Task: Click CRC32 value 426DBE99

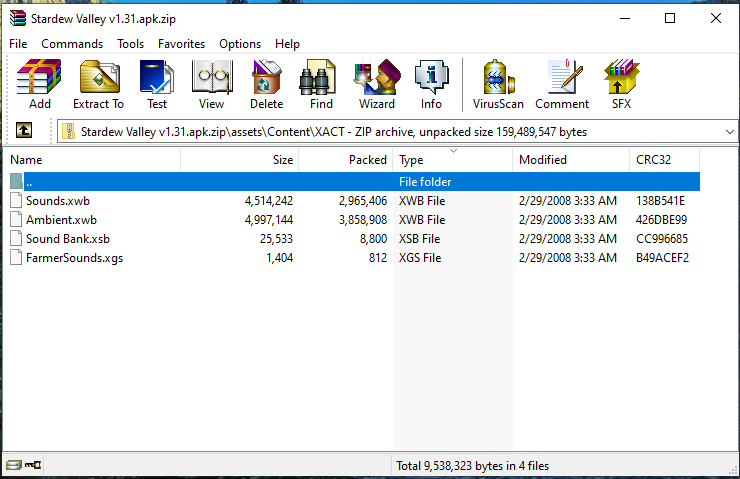Action: pos(661,220)
